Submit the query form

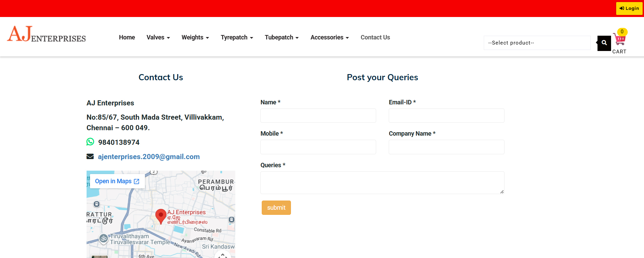tap(276, 208)
